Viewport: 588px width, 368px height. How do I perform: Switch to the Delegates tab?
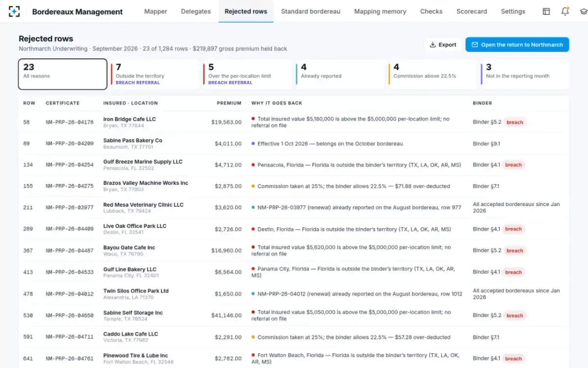[196, 11]
